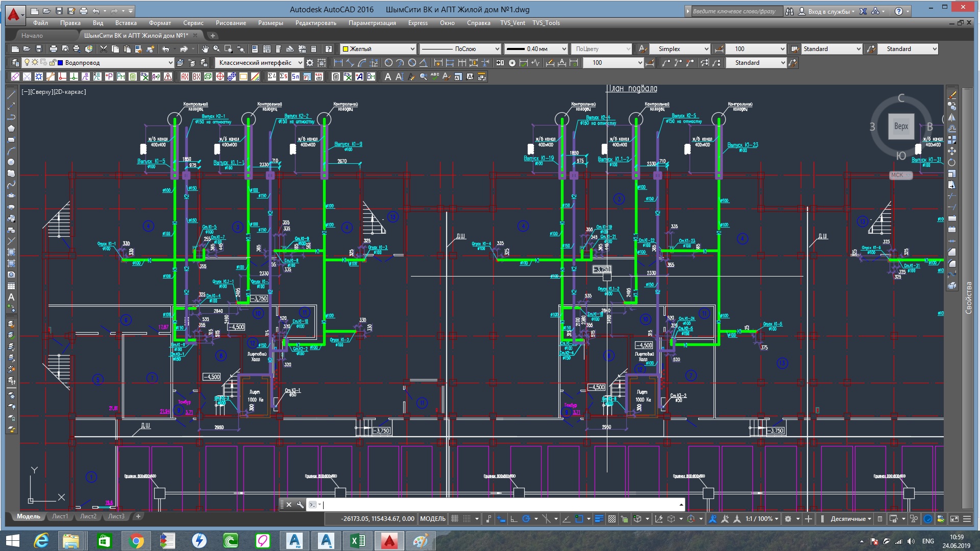Viewport: 980px width, 551px height.
Task: Open the Simplex text style dropdown
Action: (680, 49)
